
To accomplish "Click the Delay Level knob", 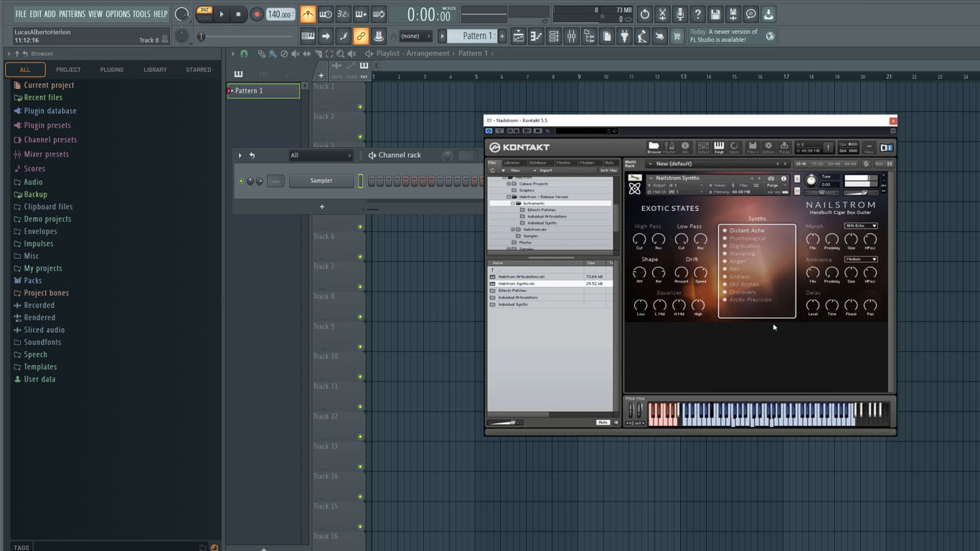I will pyautogui.click(x=813, y=305).
